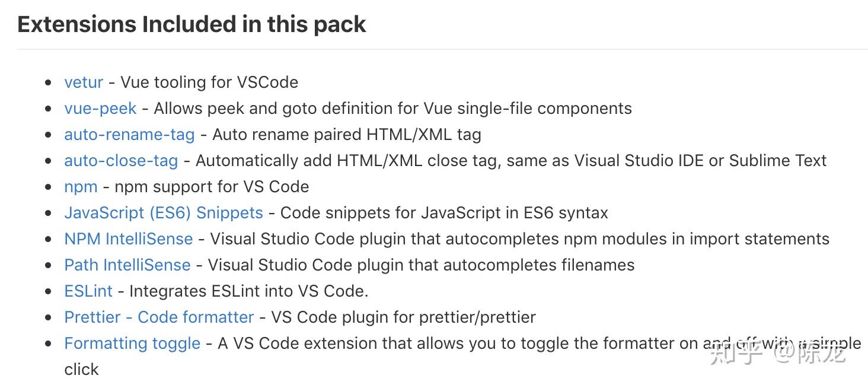868x388 pixels.
Task: Click the npm extension link
Action: [81, 186]
